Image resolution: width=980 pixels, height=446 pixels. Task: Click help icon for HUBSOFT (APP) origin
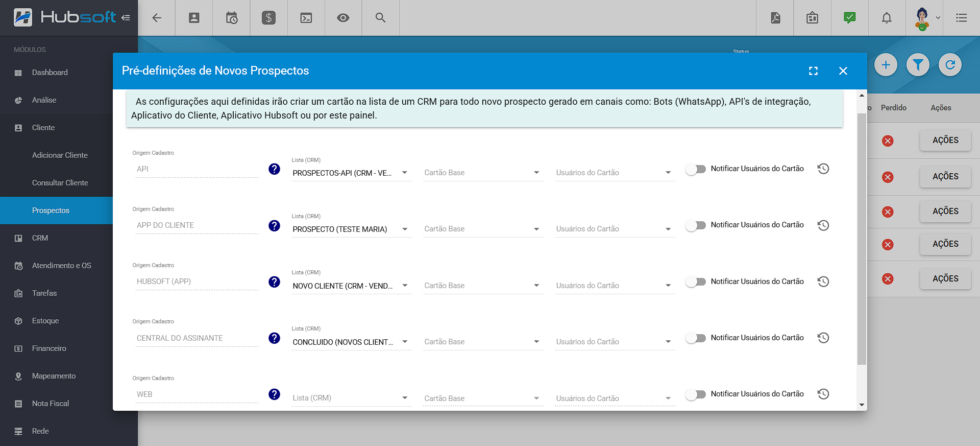(275, 281)
